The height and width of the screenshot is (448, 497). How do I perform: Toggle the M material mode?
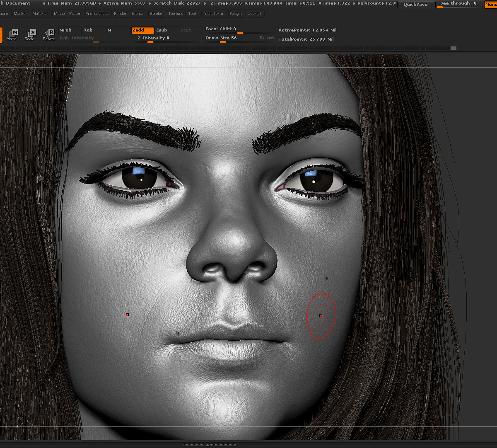118,30
